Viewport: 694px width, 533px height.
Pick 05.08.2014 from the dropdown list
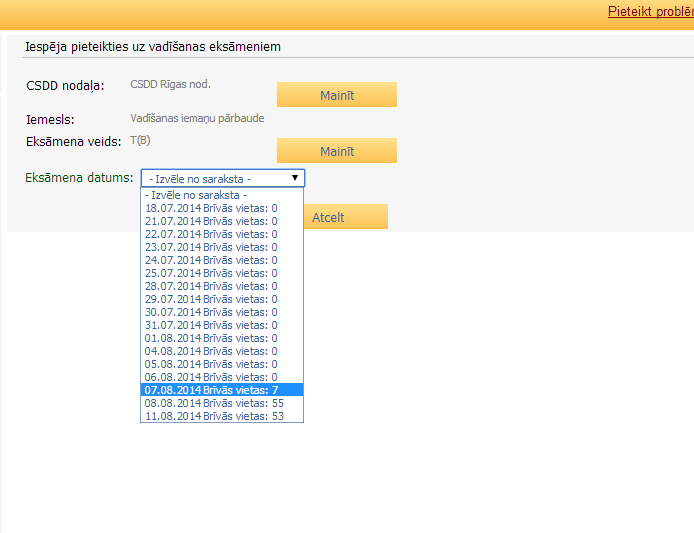[222, 364]
